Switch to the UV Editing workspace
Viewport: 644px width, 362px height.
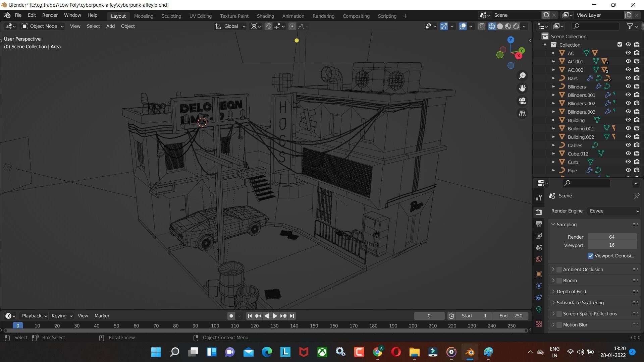click(201, 16)
